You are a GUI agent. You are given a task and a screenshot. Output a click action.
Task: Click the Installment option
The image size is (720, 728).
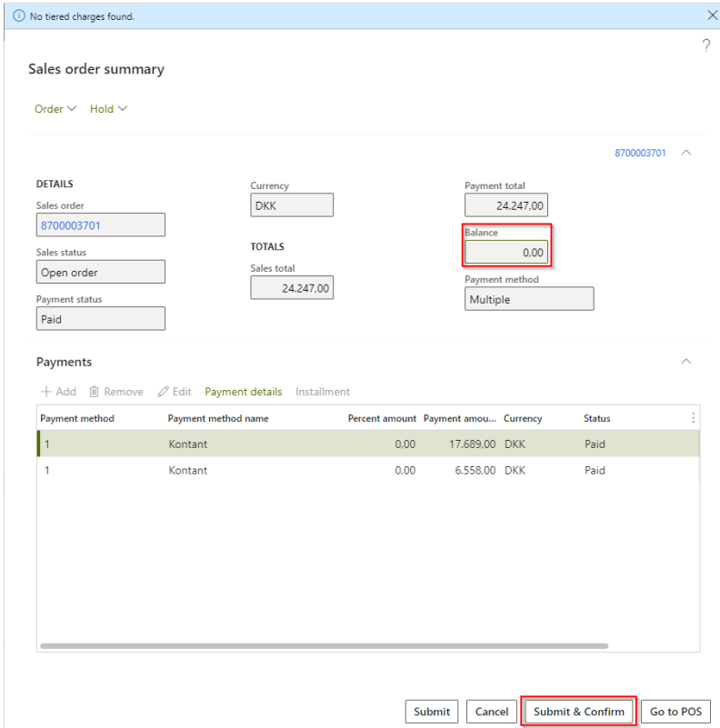point(322,392)
